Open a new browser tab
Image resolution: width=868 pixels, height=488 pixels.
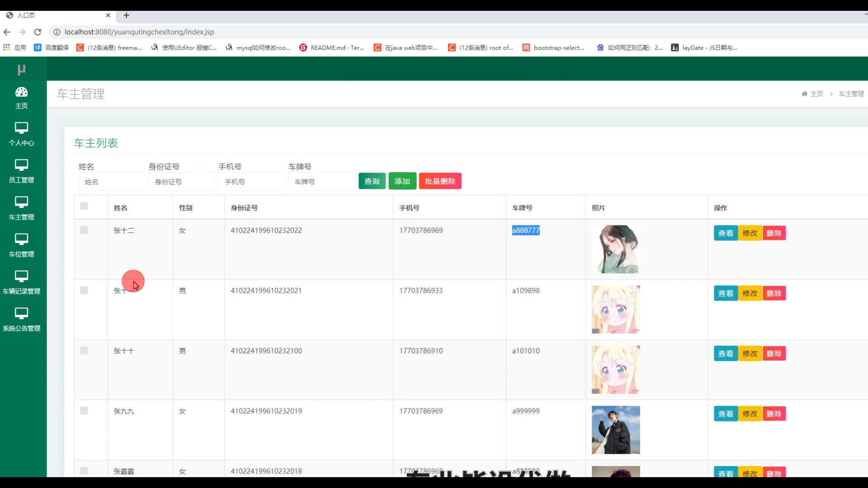click(127, 15)
